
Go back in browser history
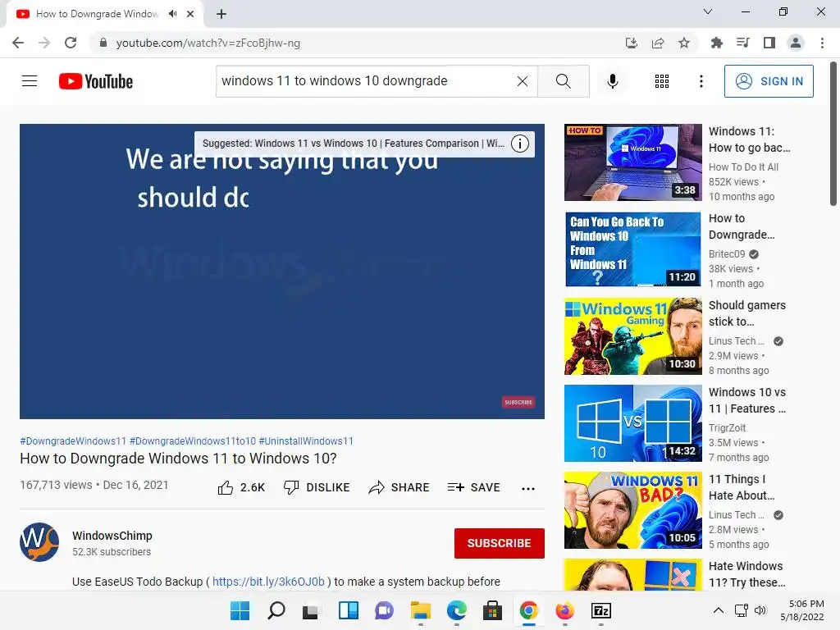18,43
